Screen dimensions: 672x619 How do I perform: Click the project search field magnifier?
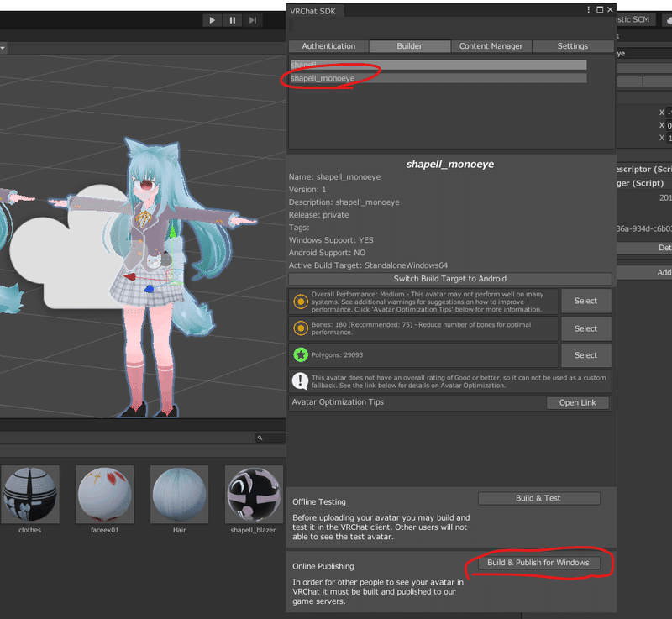(x=260, y=438)
